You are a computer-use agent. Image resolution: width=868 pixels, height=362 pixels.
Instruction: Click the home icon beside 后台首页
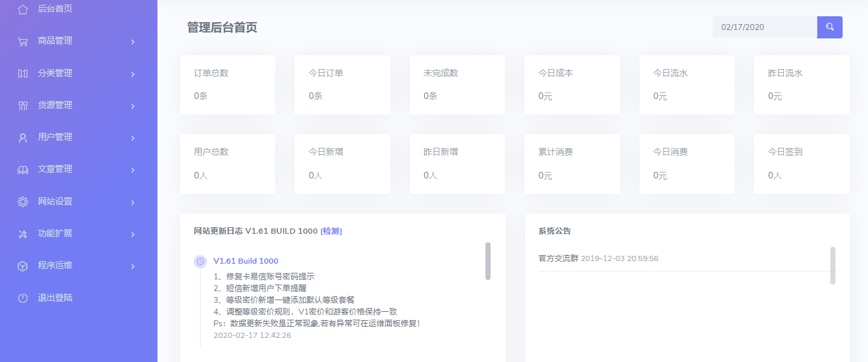(23, 9)
